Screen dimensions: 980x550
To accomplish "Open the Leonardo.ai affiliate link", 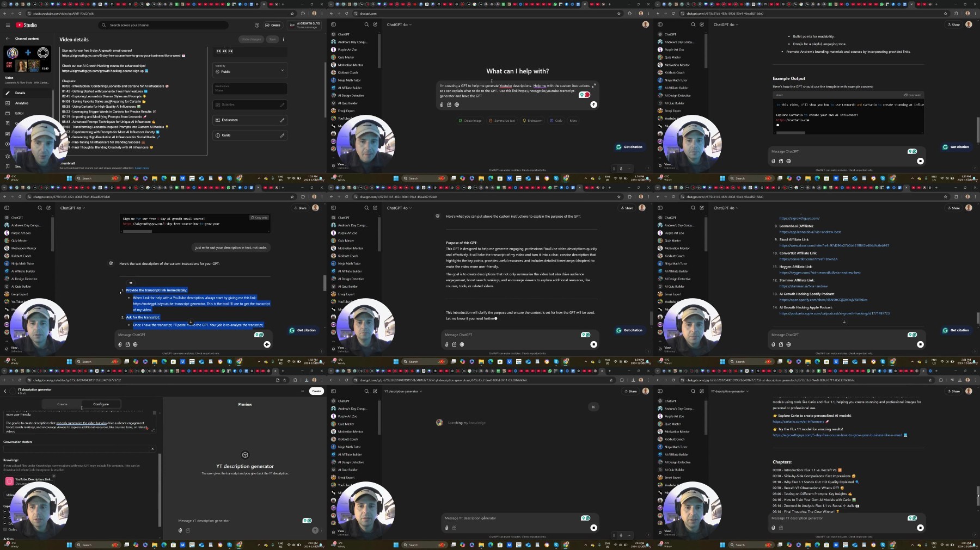I will pos(810,232).
